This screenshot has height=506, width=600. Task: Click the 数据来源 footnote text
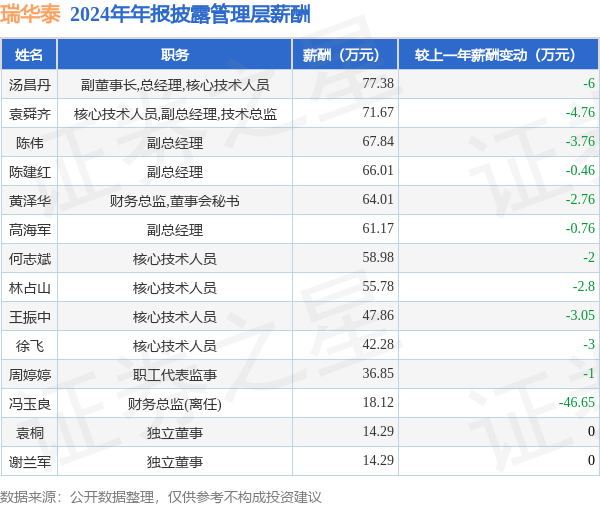click(161, 497)
